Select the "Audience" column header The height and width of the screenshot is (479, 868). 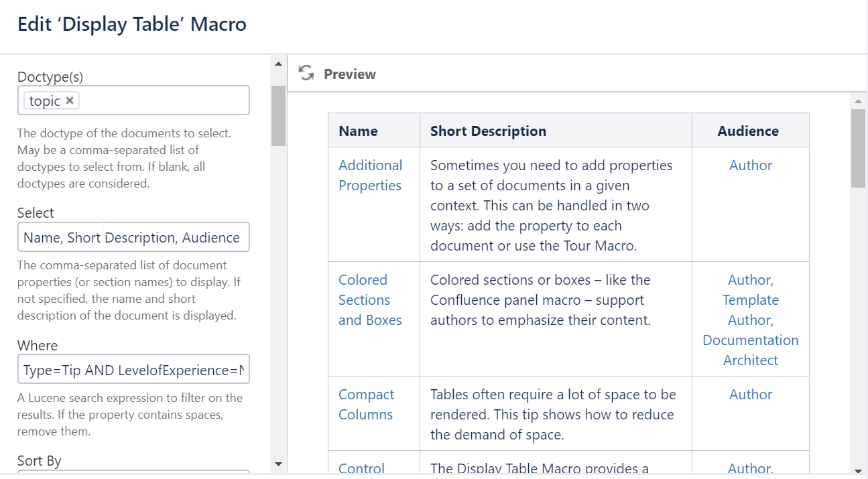749,131
